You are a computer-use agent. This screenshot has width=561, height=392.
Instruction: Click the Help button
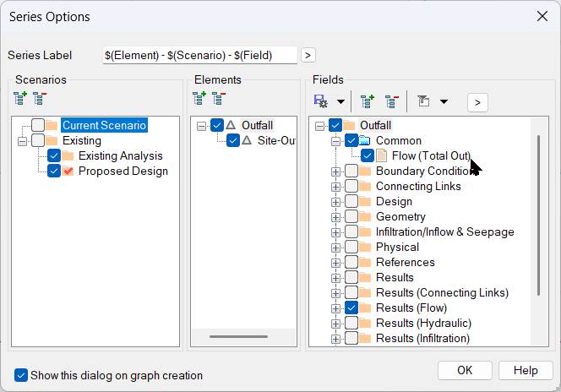click(x=525, y=370)
